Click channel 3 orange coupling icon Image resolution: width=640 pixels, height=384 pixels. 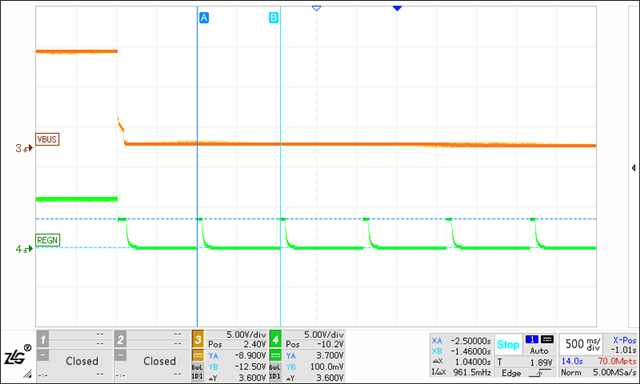point(198,356)
